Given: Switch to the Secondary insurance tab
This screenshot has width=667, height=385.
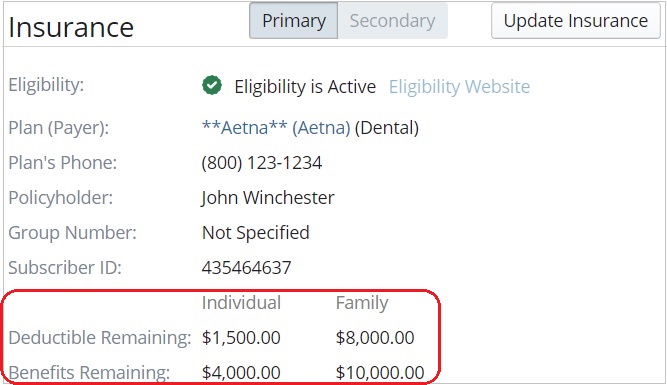Looking at the screenshot, I should [392, 20].
